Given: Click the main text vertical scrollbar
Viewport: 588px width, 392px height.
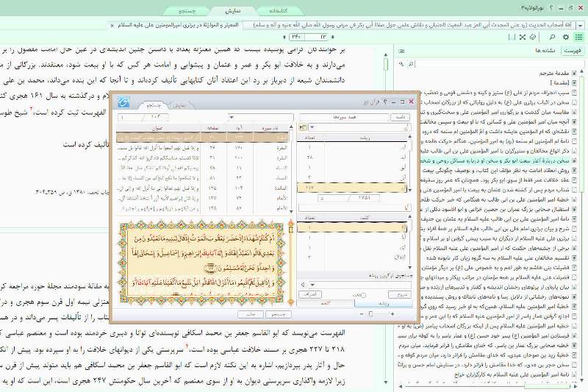Looking at the screenshot, I should coord(386,218).
